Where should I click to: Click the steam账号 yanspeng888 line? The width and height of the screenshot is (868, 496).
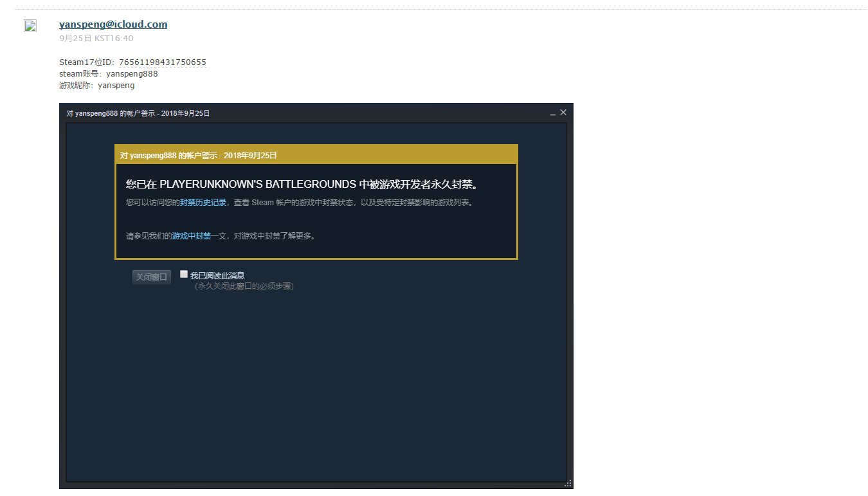109,74
